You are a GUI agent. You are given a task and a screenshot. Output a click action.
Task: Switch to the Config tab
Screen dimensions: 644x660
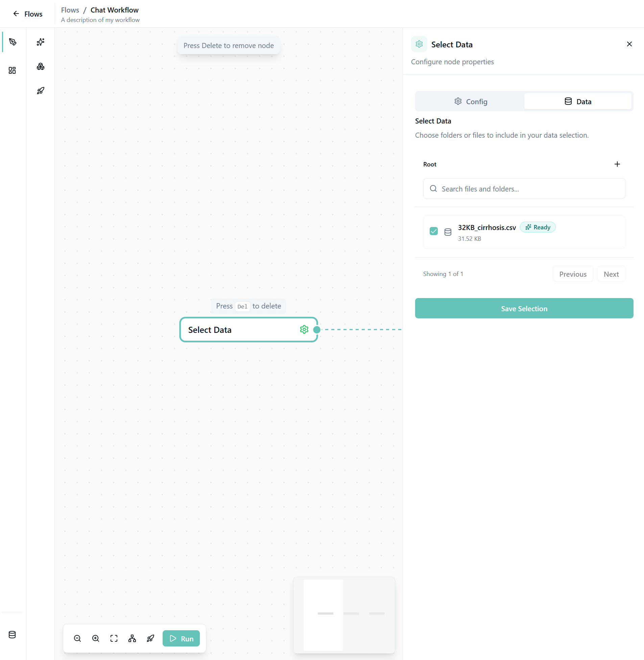point(470,101)
